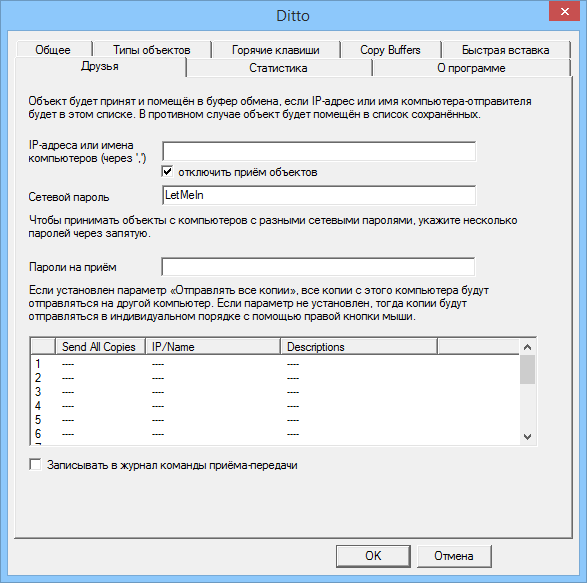Click the friends list scroll down arrow
This screenshot has height=583, width=587.
(527, 437)
